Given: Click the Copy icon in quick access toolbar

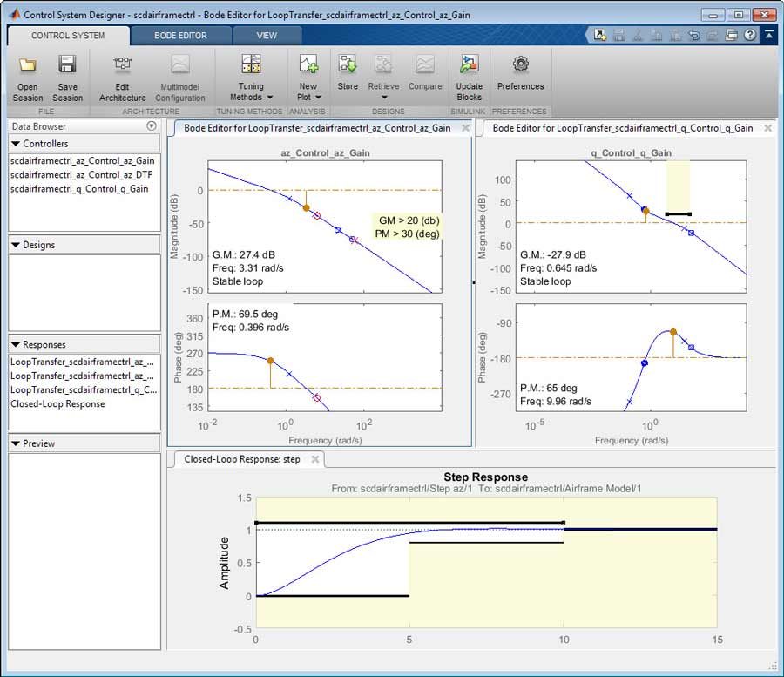Looking at the screenshot, I should [x=657, y=35].
